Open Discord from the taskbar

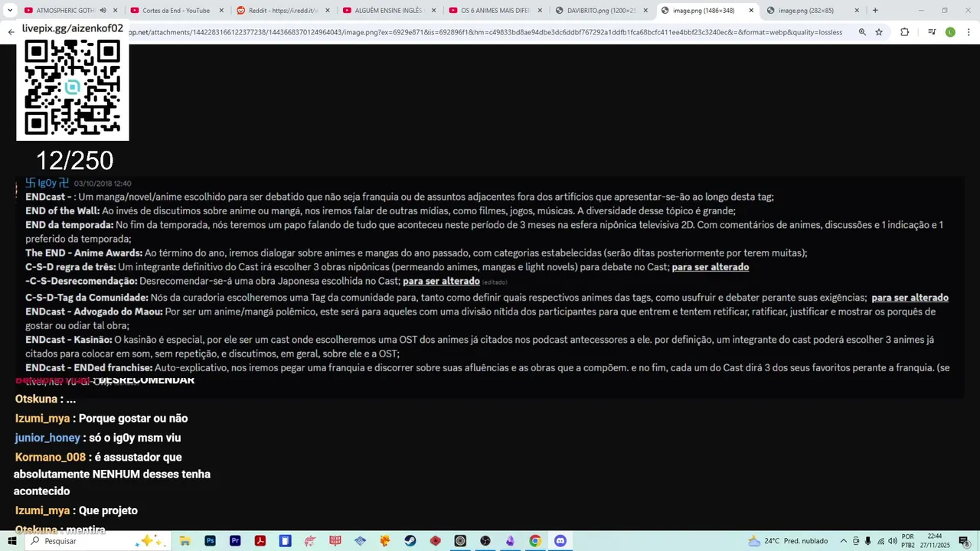coord(560,541)
